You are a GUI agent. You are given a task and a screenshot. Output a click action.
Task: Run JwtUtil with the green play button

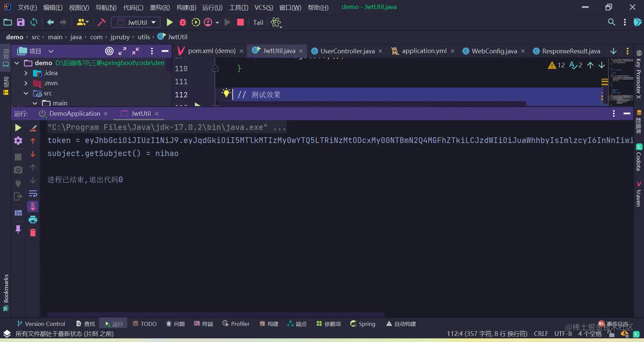[170, 23]
